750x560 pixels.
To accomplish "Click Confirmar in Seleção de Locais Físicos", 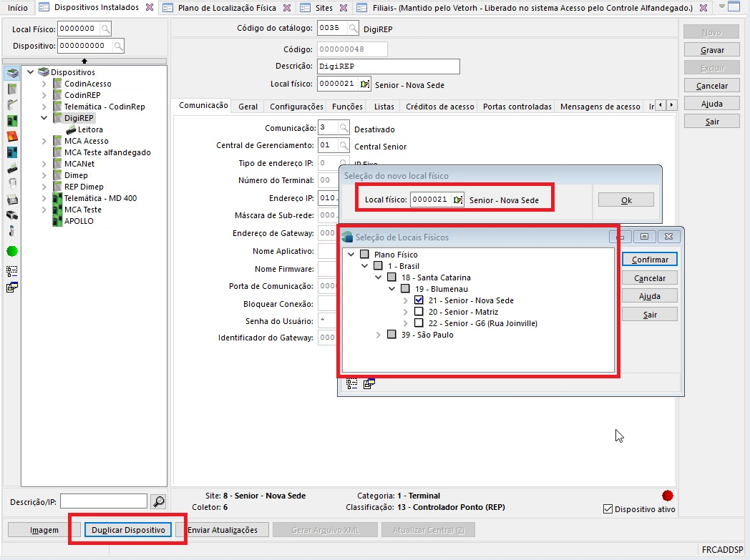I will pyautogui.click(x=649, y=260).
